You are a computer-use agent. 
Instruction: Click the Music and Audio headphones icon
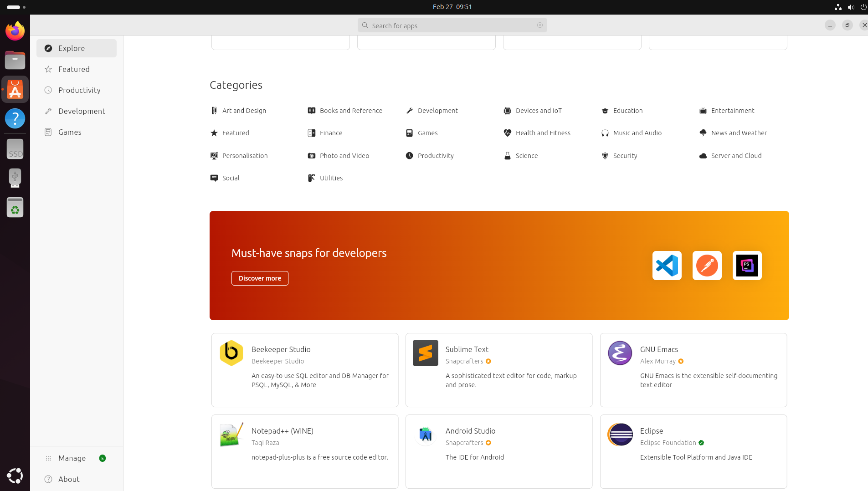[x=605, y=133]
